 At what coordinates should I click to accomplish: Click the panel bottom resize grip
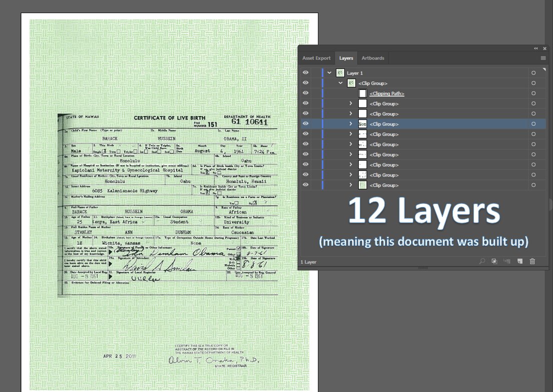tap(423, 268)
